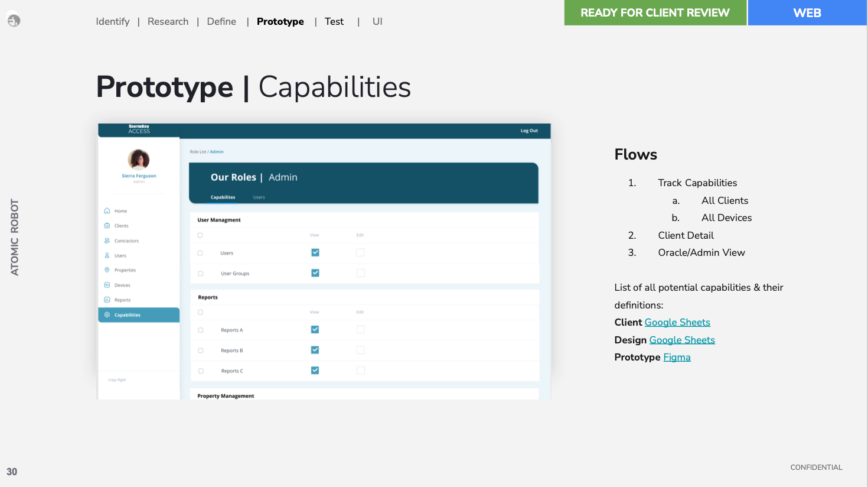Click the Clients database icon
868x487 pixels.
pos(107,226)
